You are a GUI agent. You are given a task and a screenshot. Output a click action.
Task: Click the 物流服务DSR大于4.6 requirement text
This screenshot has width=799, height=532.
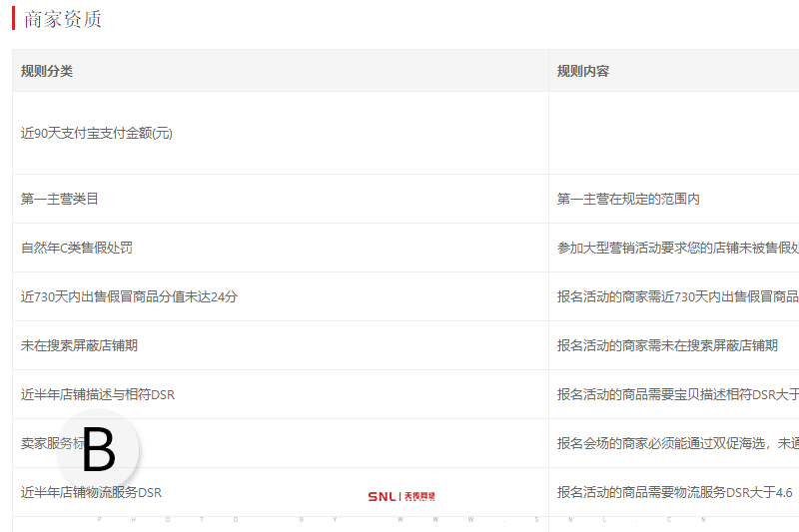point(674,492)
